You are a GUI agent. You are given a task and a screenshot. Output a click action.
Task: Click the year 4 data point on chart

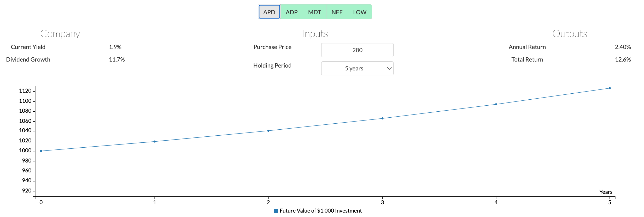click(x=496, y=104)
